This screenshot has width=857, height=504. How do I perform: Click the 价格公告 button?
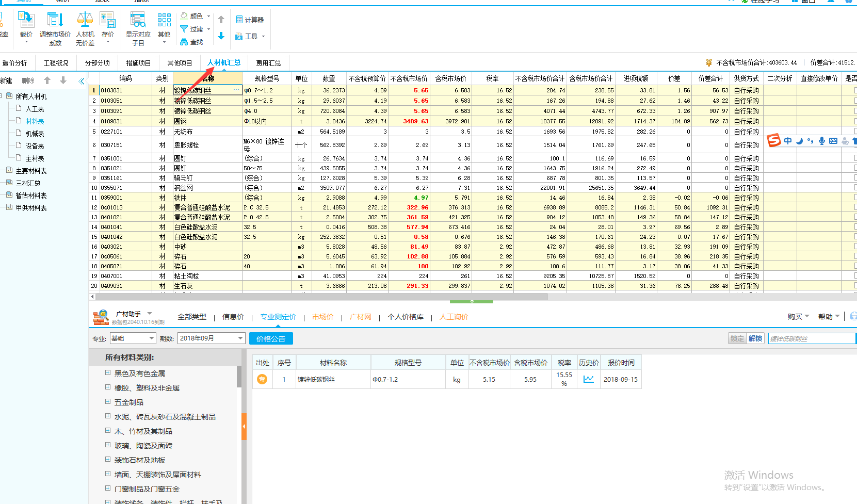click(x=271, y=338)
